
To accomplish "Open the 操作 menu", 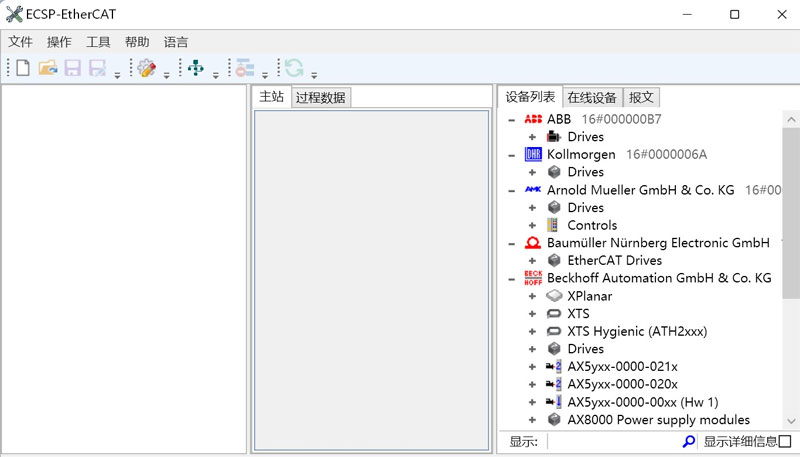I will click(59, 42).
